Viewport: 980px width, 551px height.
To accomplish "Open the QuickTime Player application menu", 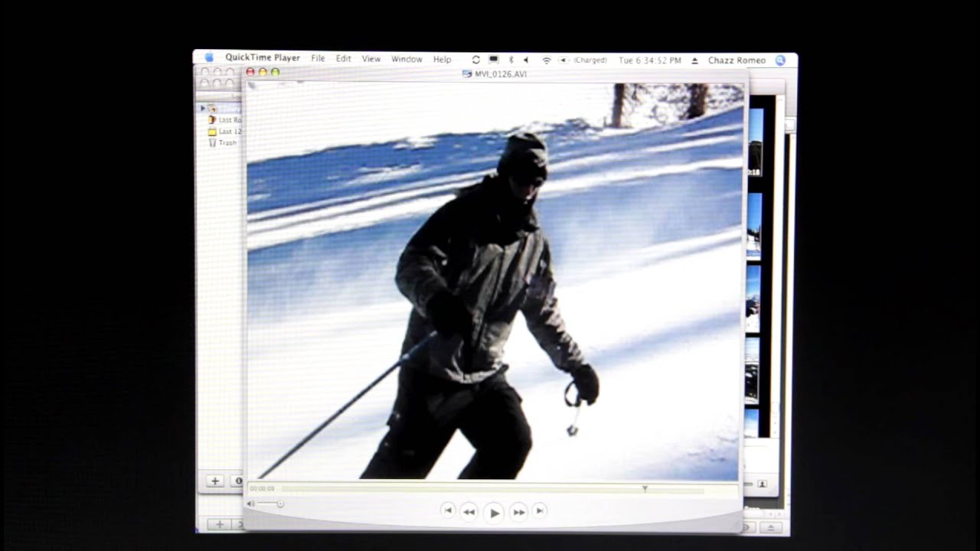I will coord(263,58).
